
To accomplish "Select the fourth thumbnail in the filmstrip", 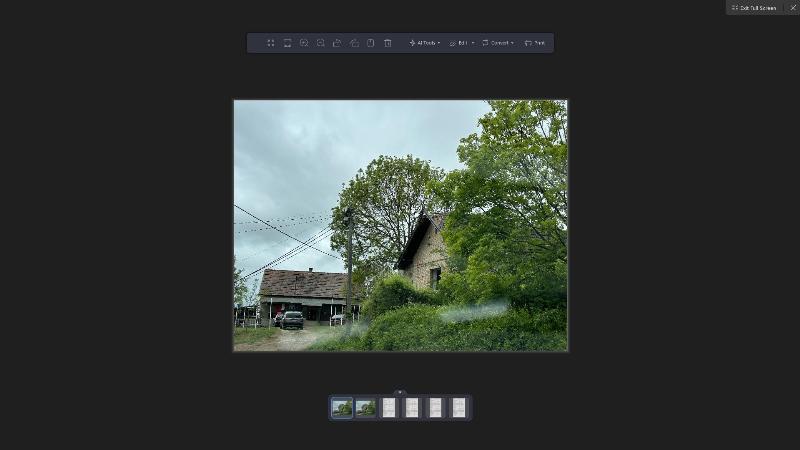I will pyautogui.click(x=412, y=408).
